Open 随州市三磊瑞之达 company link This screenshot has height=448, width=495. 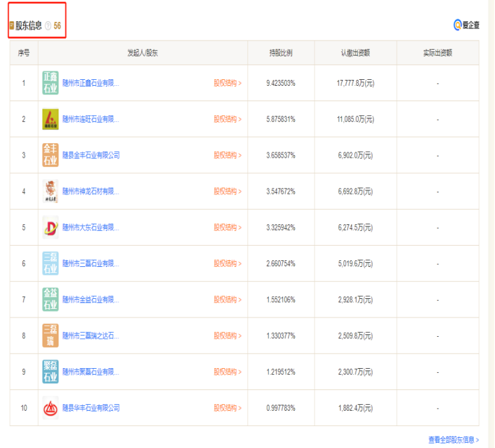pos(91,336)
